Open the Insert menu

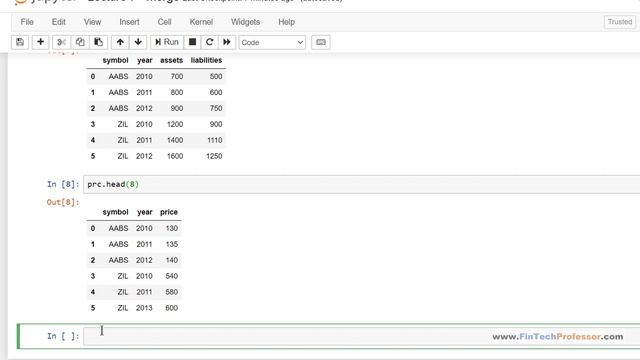coord(129,22)
